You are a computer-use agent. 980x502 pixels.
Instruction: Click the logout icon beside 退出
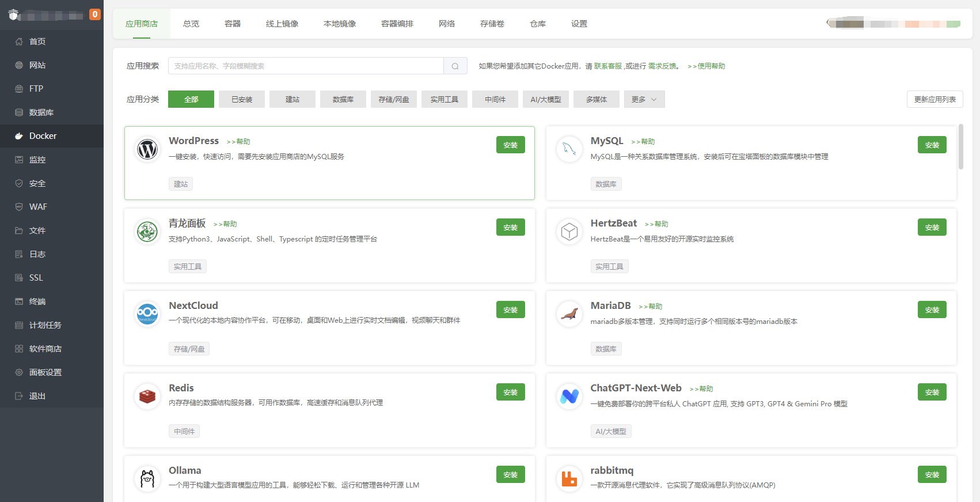pyautogui.click(x=19, y=396)
